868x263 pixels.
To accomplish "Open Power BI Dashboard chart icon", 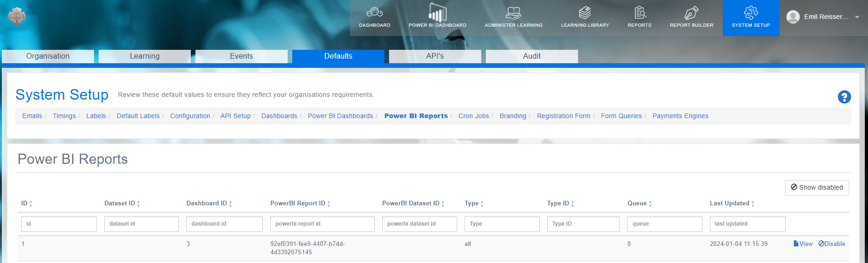I will pyautogui.click(x=437, y=12).
